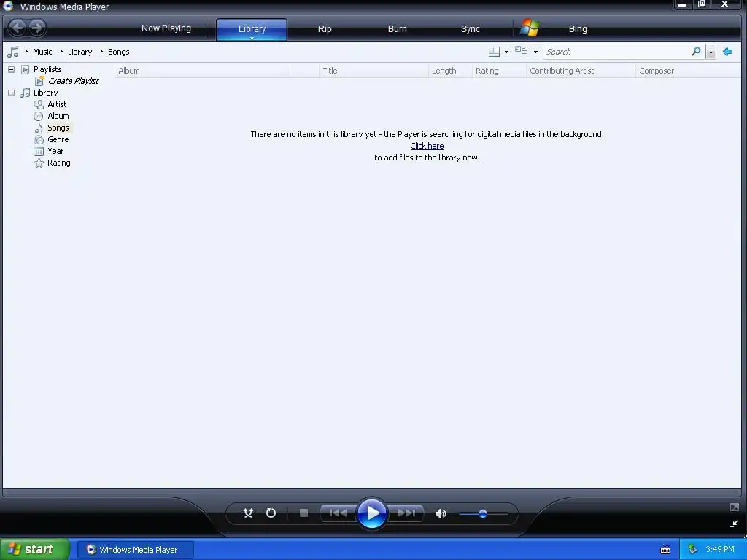Expand breadcrumb arrow before Songs

[101, 52]
